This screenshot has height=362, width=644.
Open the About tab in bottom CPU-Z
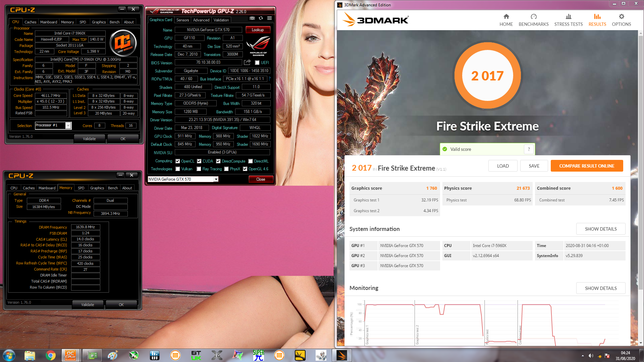tap(127, 188)
